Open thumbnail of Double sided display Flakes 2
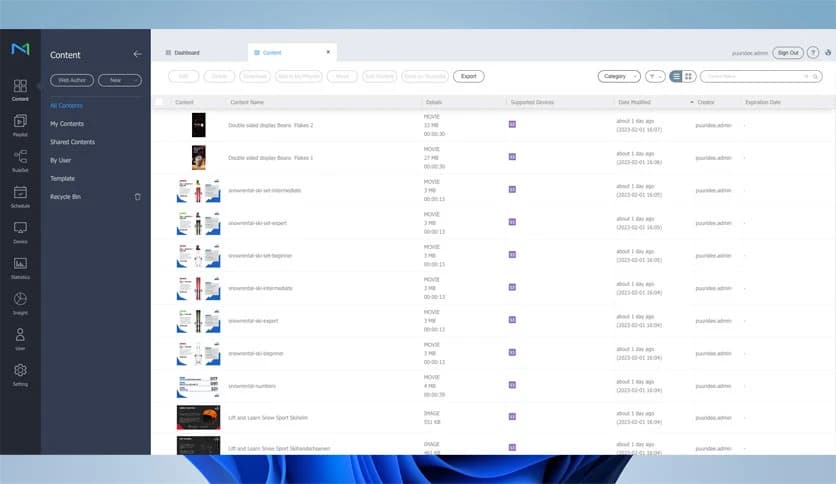Screen dimensions: 836x484 click(x=198, y=125)
